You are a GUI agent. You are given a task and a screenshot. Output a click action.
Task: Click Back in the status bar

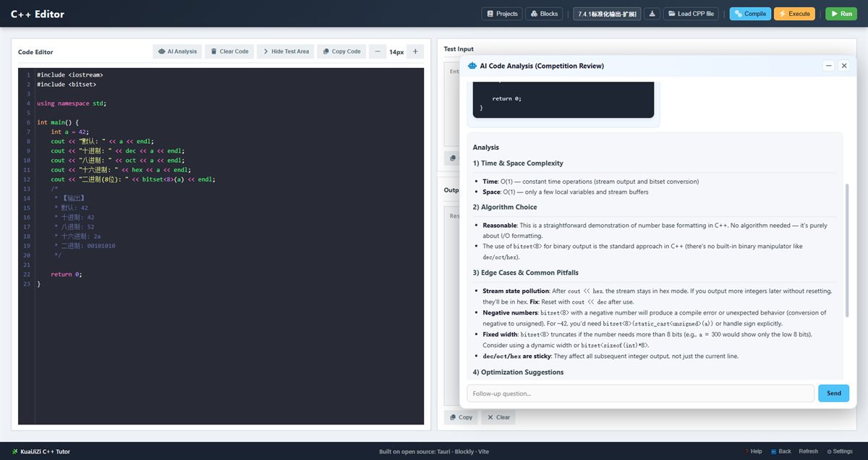coord(780,451)
